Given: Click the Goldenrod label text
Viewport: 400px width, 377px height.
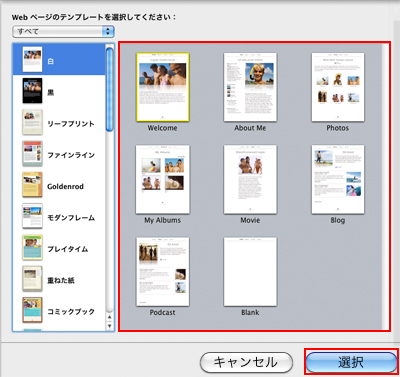Looking at the screenshot, I should tap(65, 186).
